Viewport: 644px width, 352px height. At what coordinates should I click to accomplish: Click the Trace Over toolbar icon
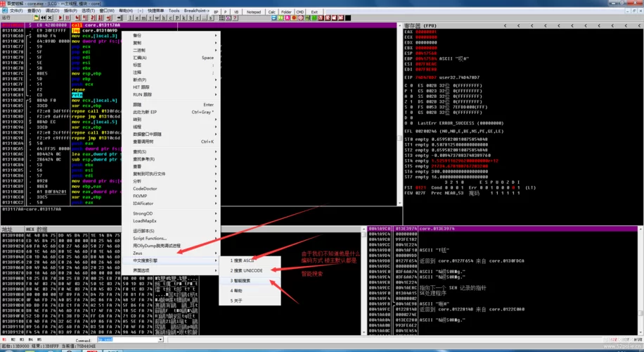101,18
